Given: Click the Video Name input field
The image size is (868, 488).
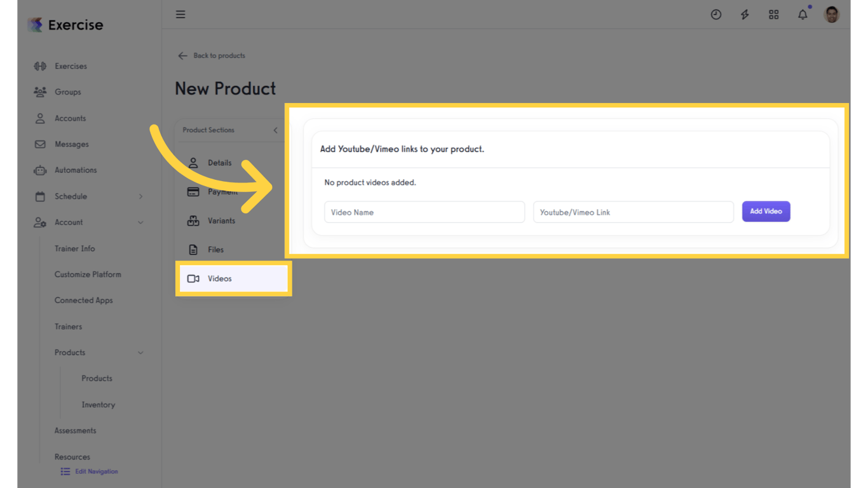Looking at the screenshot, I should tap(424, 212).
